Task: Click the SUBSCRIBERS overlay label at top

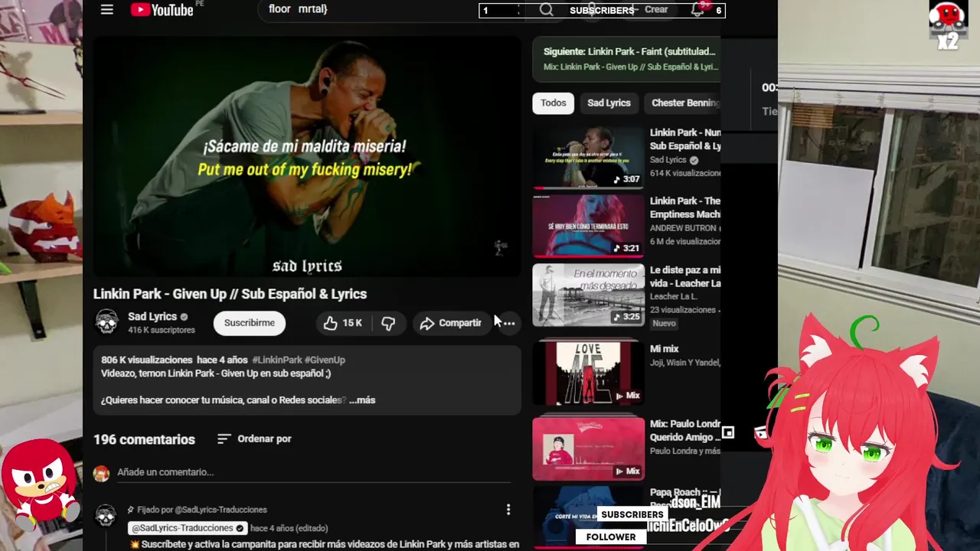Action: pyautogui.click(x=602, y=10)
